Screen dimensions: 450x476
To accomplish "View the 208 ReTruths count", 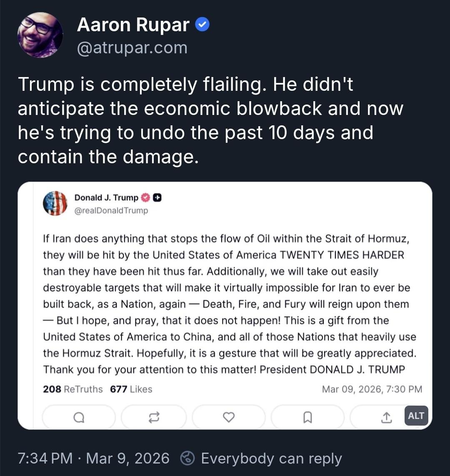I will (x=72, y=389).
